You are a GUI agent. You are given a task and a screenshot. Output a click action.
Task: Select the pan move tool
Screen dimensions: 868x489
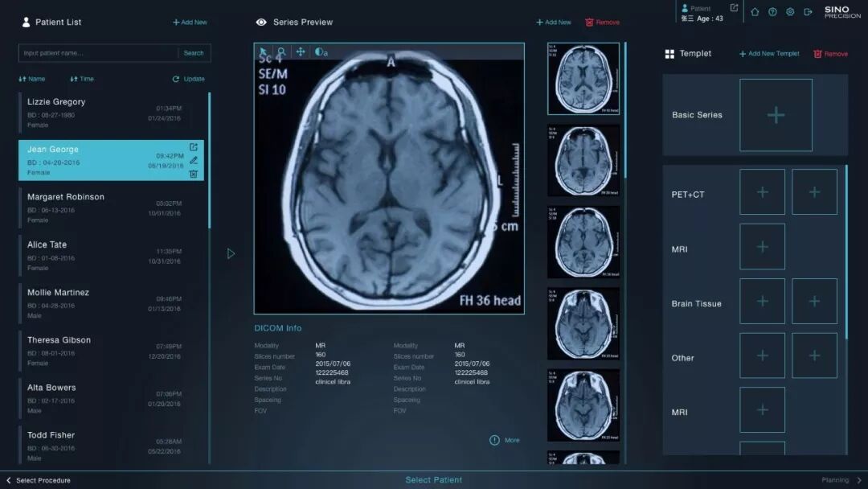301,51
